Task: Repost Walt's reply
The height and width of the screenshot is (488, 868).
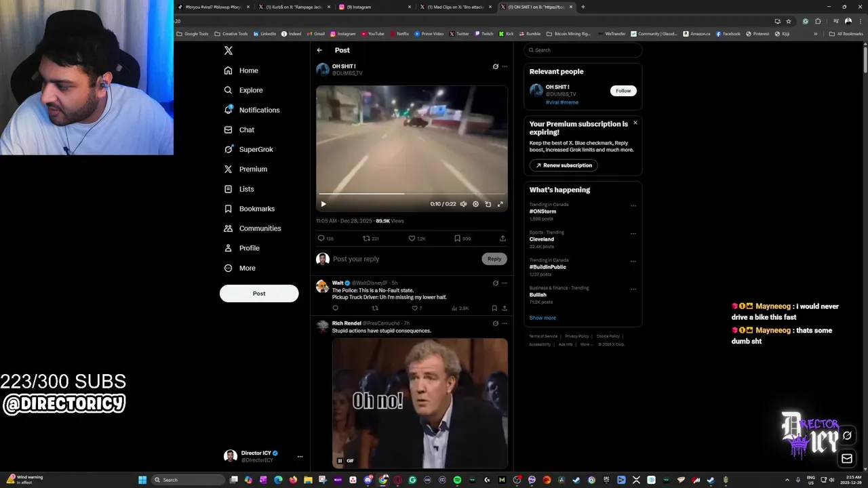Action: point(375,308)
